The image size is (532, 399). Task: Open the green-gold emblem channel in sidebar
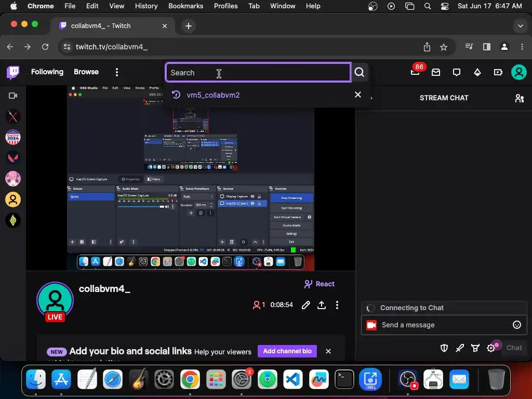tap(13, 220)
